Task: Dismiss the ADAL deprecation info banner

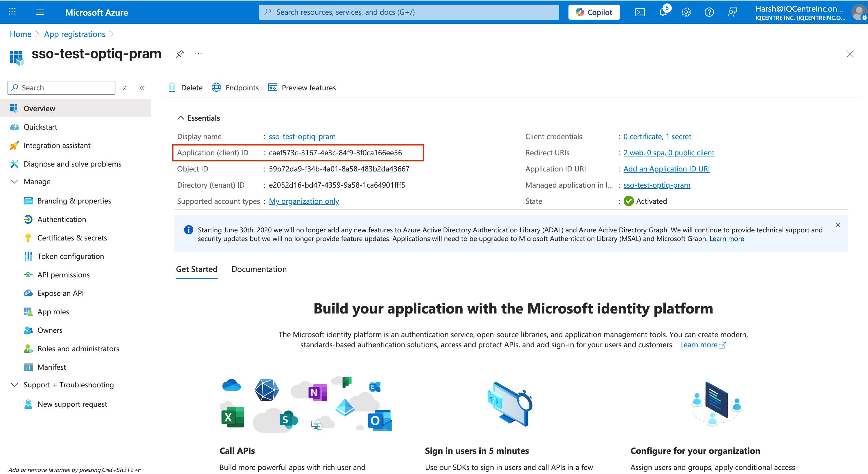Action: (838, 225)
